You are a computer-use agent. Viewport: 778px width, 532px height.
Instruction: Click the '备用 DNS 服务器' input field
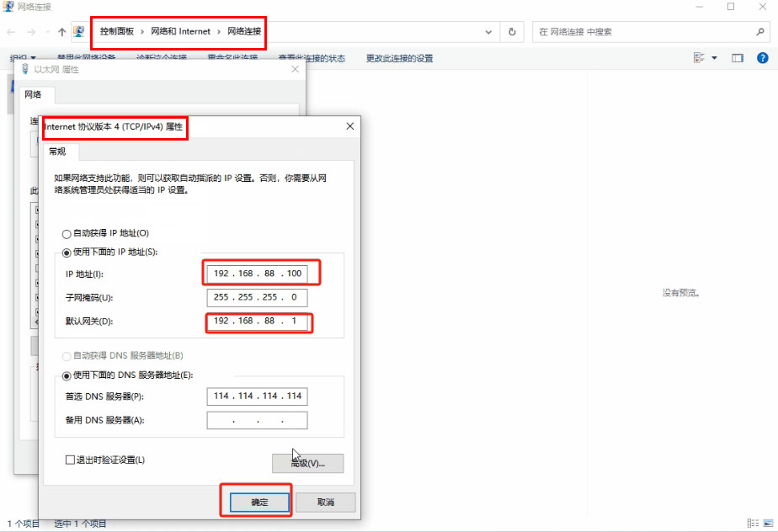coord(257,420)
